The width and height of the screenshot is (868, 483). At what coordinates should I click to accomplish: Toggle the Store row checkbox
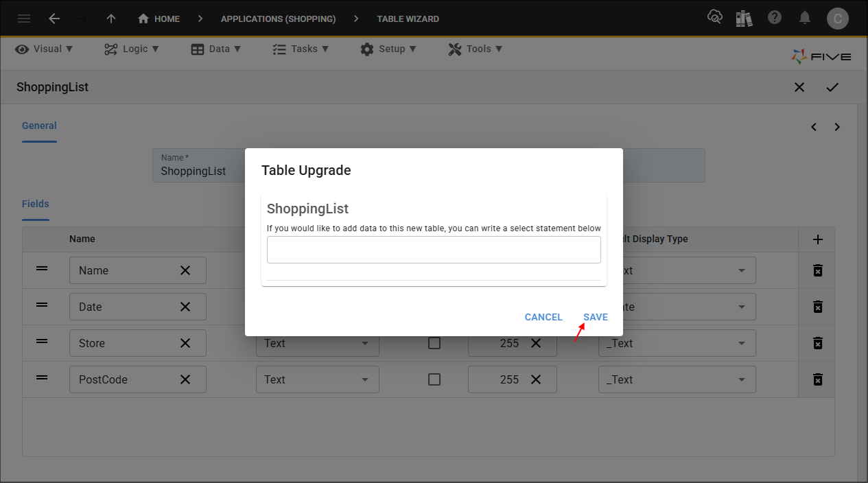pos(434,343)
